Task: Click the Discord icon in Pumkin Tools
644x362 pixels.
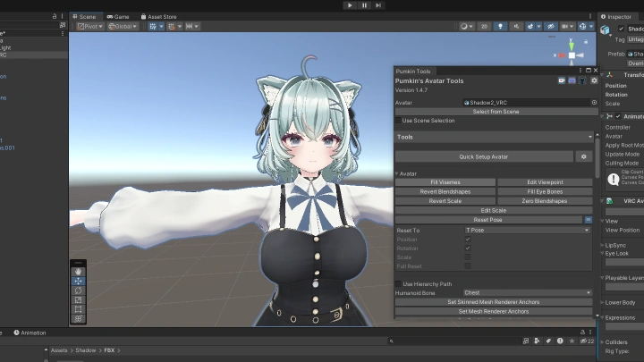Action: (x=572, y=81)
